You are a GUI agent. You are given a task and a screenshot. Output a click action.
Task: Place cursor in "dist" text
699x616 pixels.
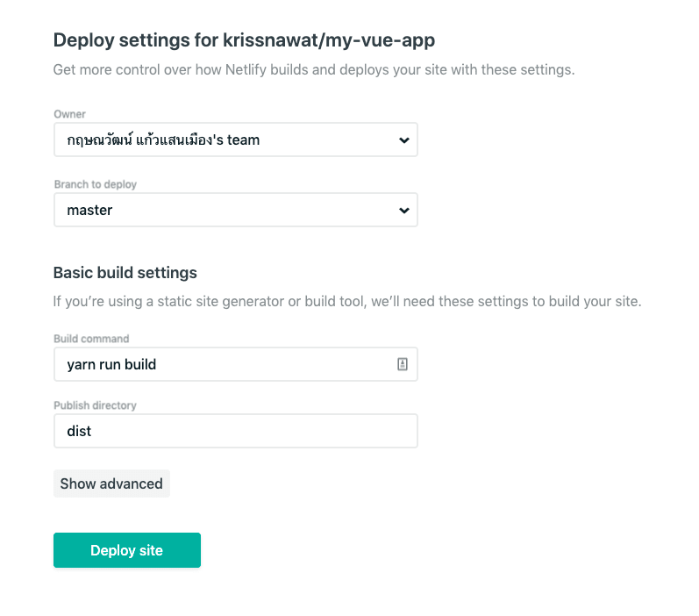pyautogui.click(x=79, y=431)
